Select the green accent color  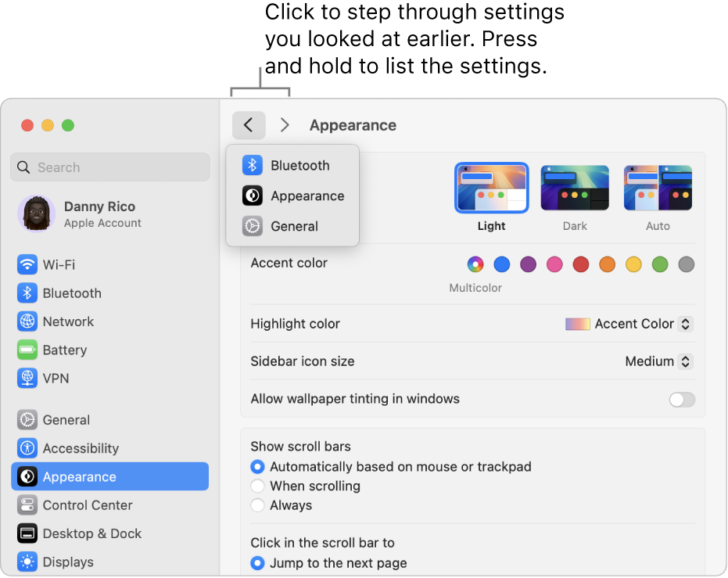click(x=660, y=264)
